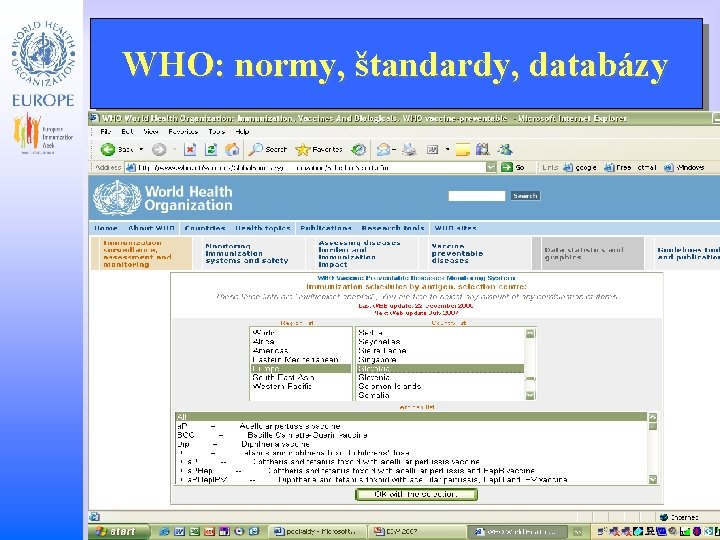720x540 pixels.
Task: Select the All row in Antigen list
Action: click(x=411, y=416)
